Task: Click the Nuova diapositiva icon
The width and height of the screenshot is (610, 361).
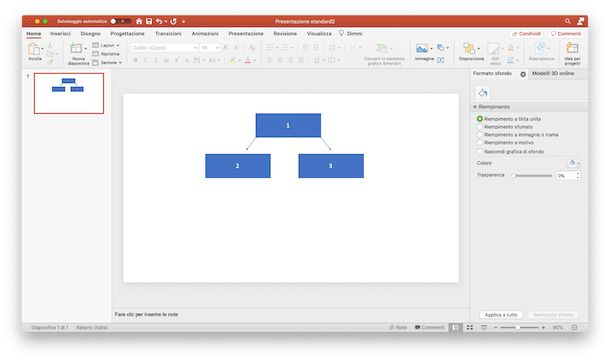Action: coord(76,49)
